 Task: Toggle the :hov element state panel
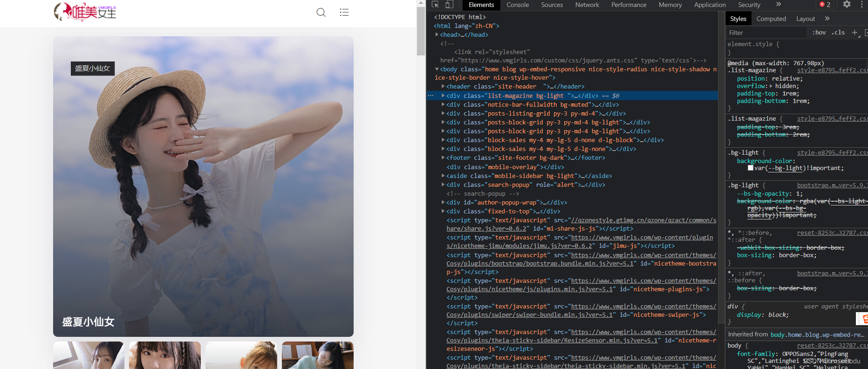819,33
